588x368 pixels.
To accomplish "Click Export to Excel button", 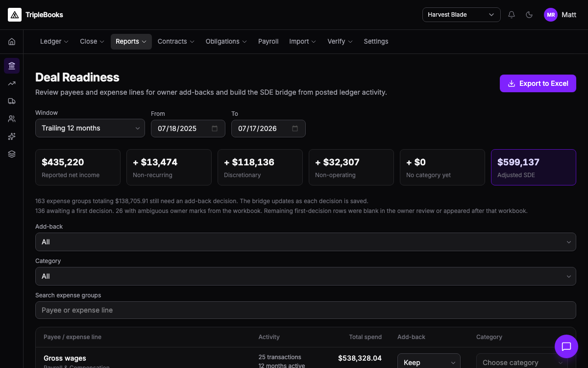I will tap(538, 83).
